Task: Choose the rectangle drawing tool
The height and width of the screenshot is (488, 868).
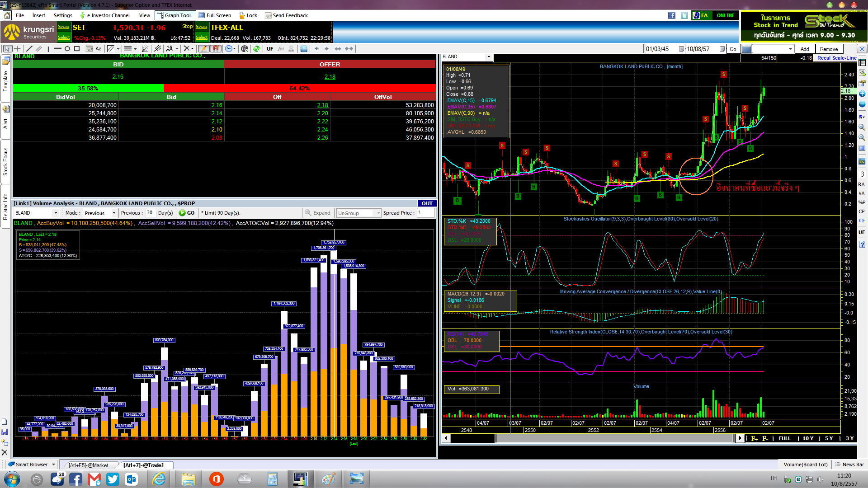Action: click(77, 49)
